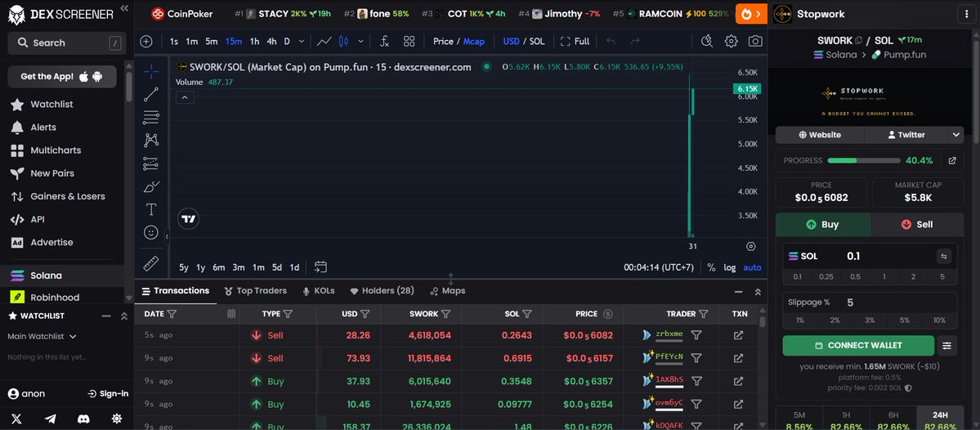Select the pattern drawing tool
980x430 pixels.
[151, 140]
